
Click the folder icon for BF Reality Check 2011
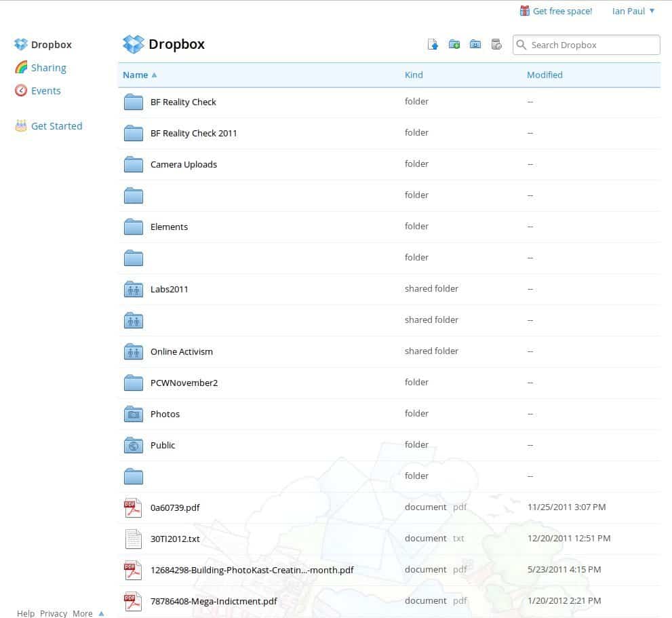(x=134, y=133)
